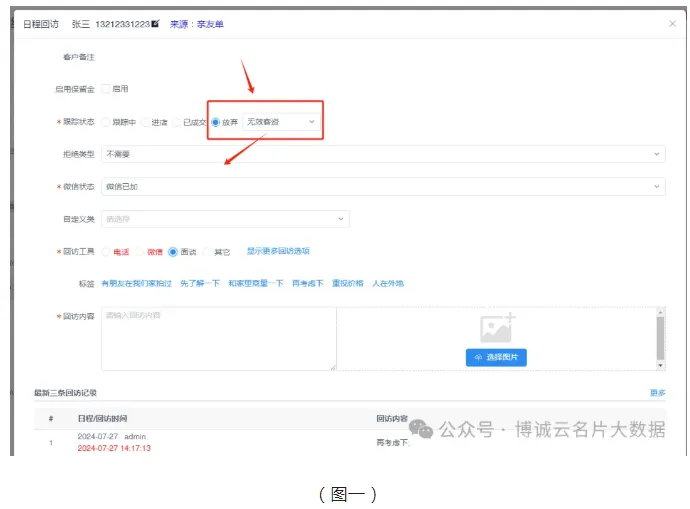Open the 无效客资 reason dropdown
Viewport: 690px width, 509px height.
(x=281, y=122)
